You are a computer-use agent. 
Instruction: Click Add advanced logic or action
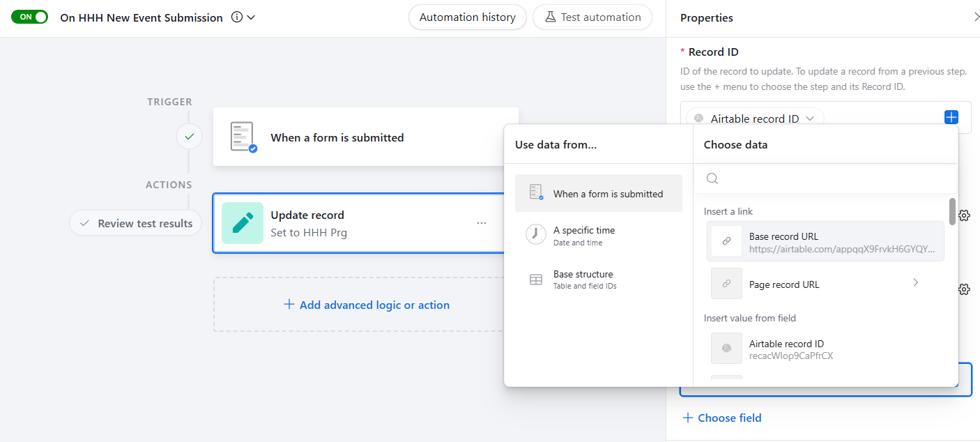(x=367, y=305)
